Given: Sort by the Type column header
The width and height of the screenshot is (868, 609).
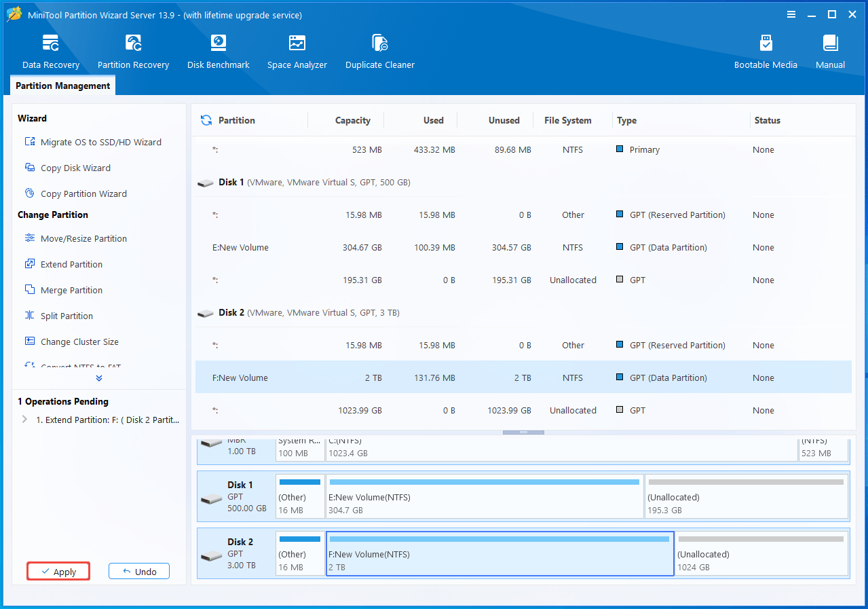Looking at the screenshot, I should point(627,120).
